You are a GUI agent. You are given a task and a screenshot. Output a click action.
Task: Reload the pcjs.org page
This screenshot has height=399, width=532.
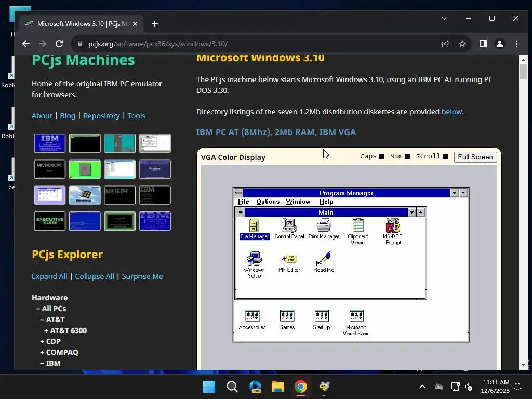59,44
